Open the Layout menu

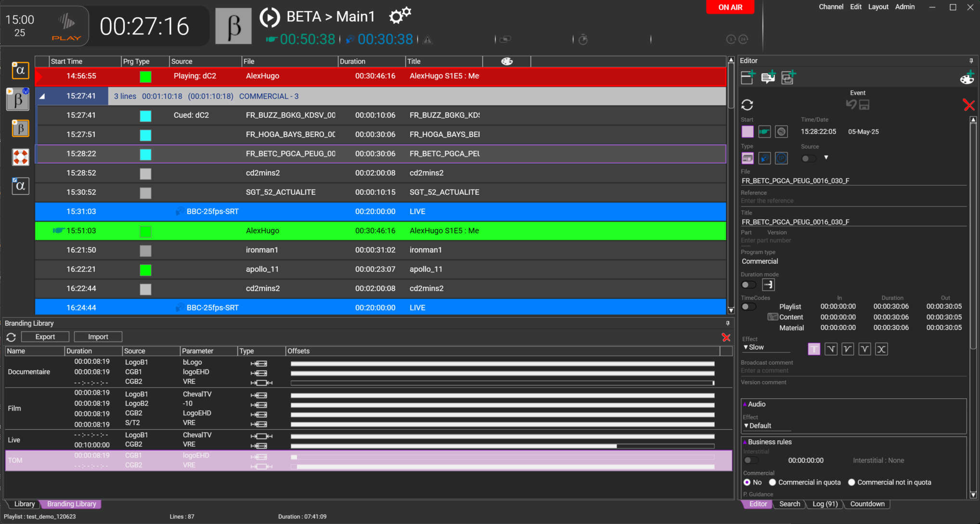tap(878, 7)
